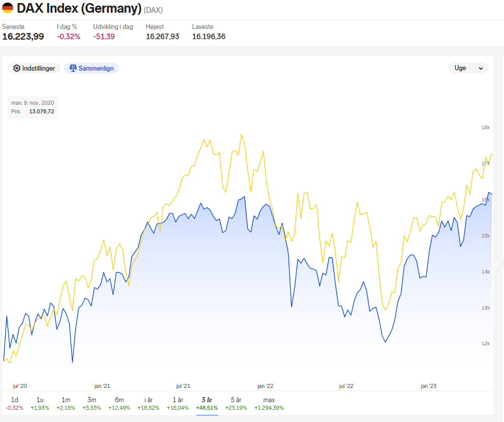Screen dimensions: 504x422
Task: Select the 1m time range tab
Action: coord(66,403)
